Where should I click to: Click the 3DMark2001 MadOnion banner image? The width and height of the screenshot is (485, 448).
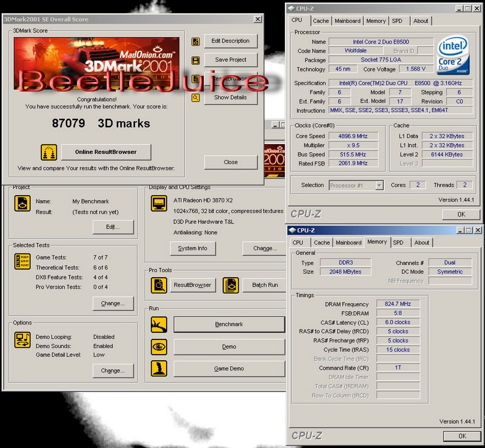point(96,64)
